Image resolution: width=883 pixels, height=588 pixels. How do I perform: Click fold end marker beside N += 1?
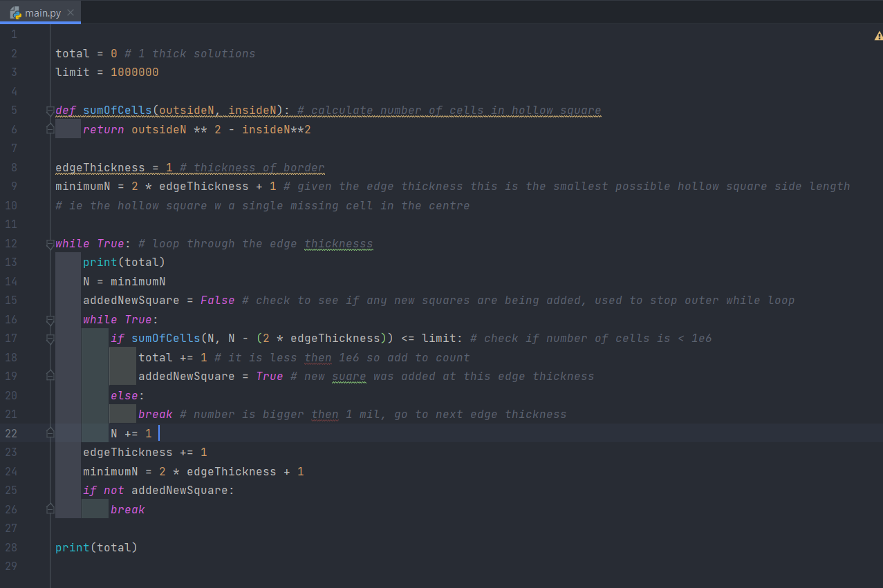(x=50, y=433)
